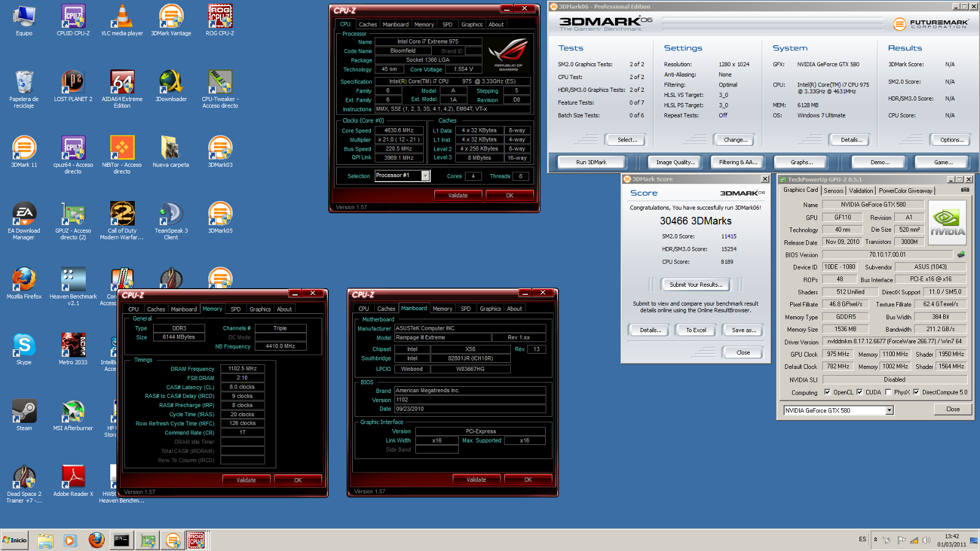Open the CPUID CPU-Z desktop icon
The height and width of the screenshot is (551, 980).
click(73, 20)
